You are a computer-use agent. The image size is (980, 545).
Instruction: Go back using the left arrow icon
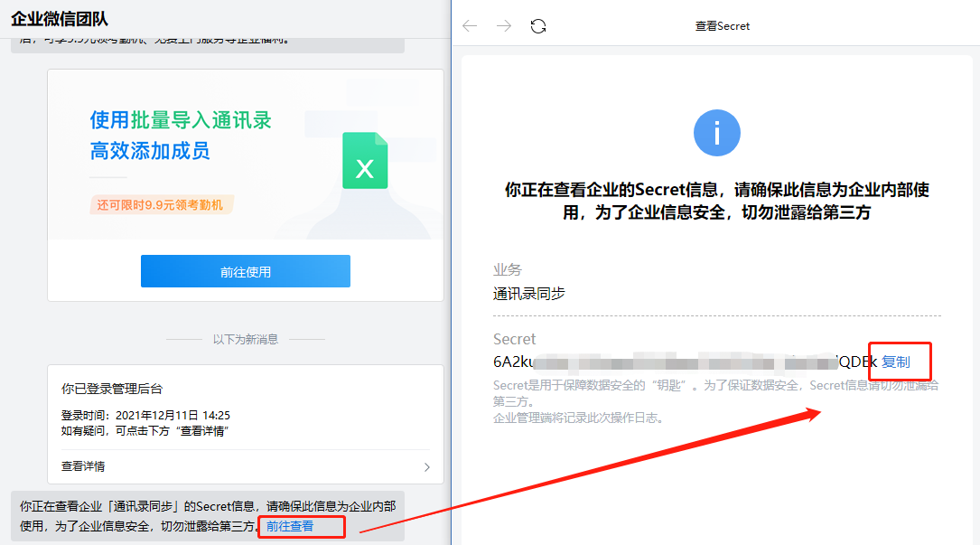[470, 25]
